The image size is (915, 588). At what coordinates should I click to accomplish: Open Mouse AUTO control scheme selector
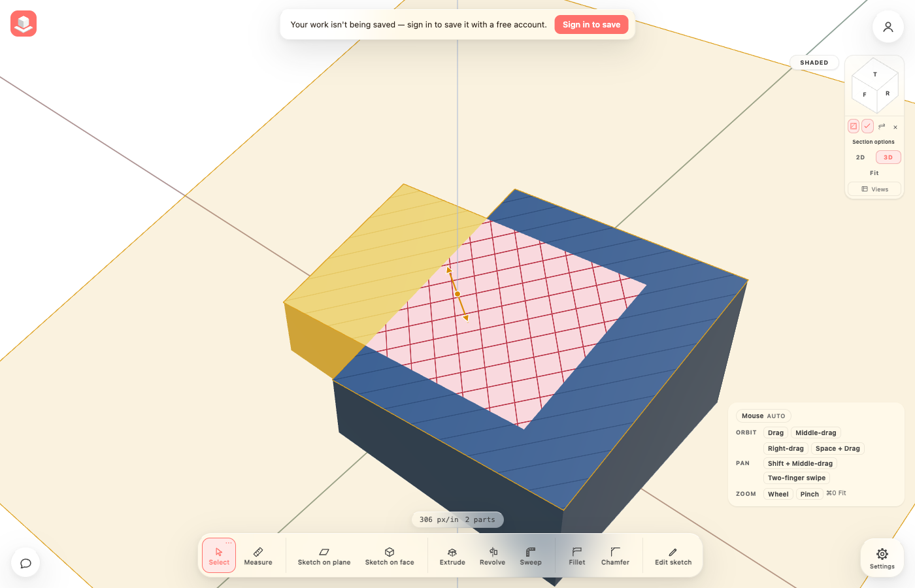pos(763,416)
